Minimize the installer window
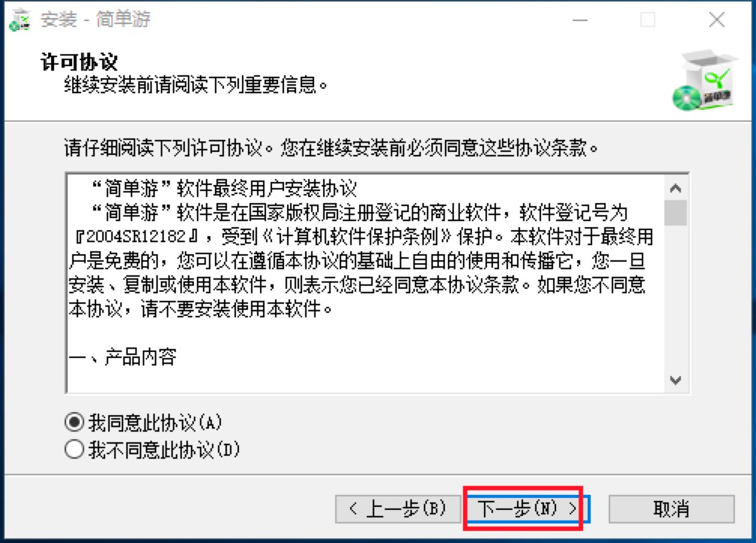Screen dimensions: 756x543 pos(580,20)
